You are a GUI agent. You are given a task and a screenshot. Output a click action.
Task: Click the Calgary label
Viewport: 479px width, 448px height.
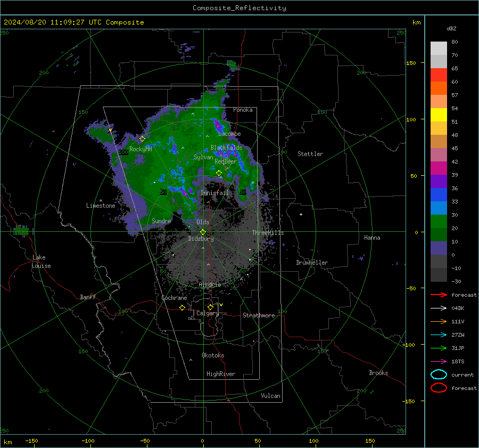[208, 313]
